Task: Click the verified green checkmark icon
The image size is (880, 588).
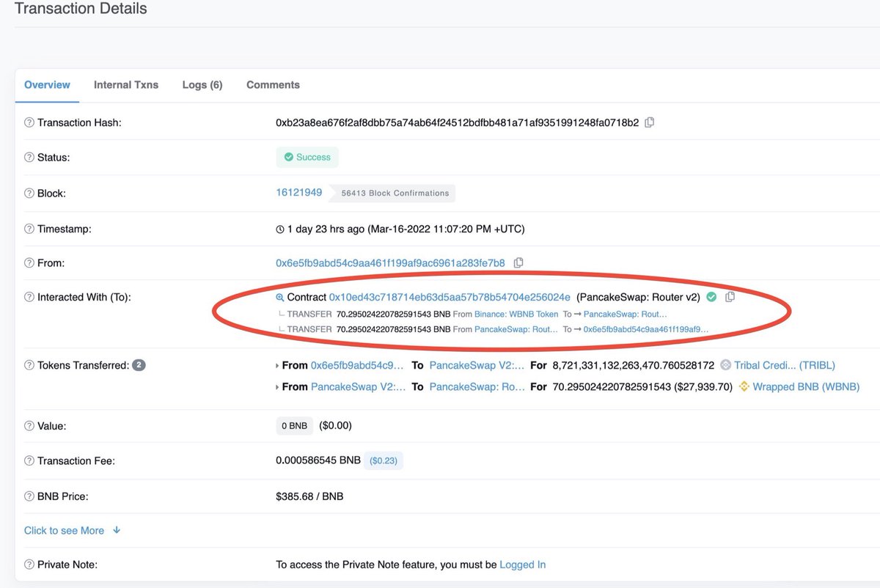Action: click(711, 297)
